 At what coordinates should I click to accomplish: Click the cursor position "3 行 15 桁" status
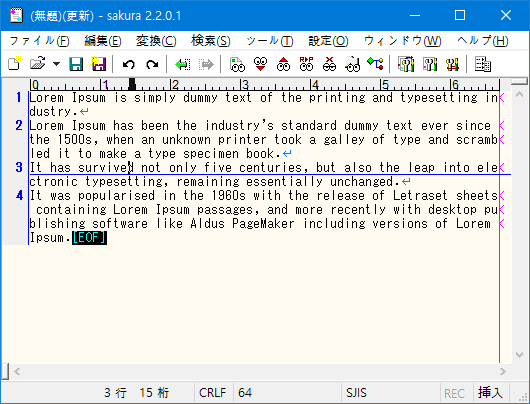click(x=136, y=393)
